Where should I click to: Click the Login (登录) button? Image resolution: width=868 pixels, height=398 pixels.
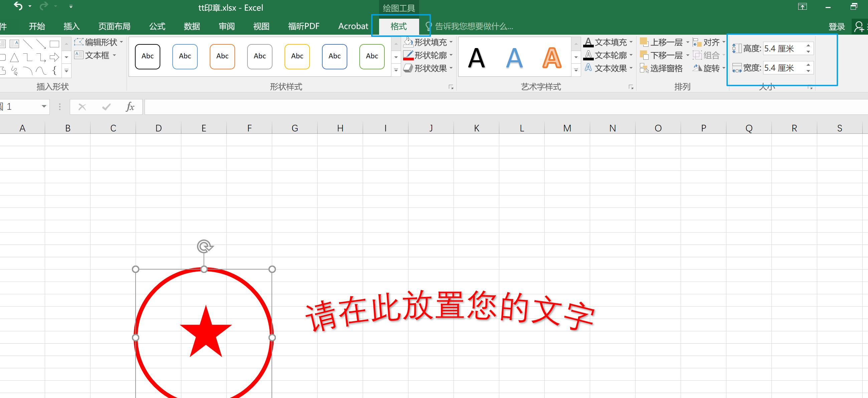click(836, 26)
